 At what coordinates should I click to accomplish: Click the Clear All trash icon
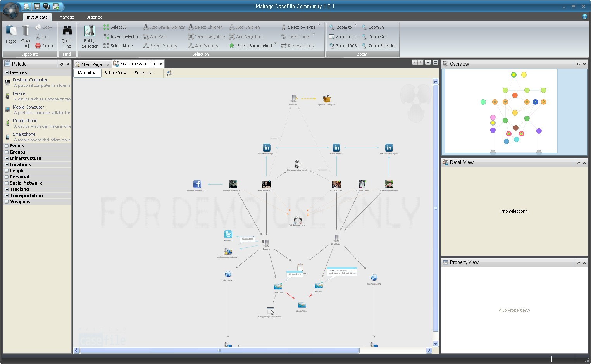point(26,31)
